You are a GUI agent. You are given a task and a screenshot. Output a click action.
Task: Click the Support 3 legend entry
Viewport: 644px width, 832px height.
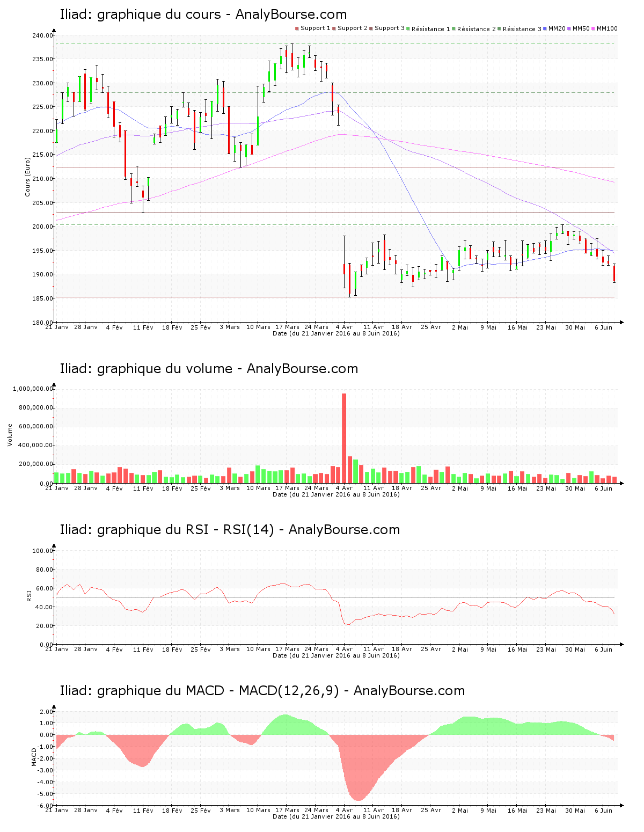[x=387, y=28]
